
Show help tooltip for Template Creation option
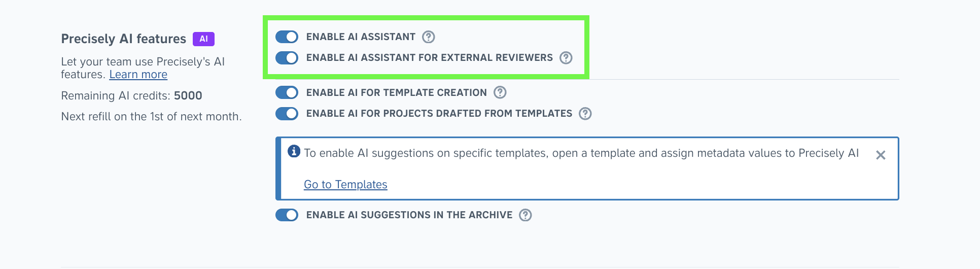tap(500, 92)
